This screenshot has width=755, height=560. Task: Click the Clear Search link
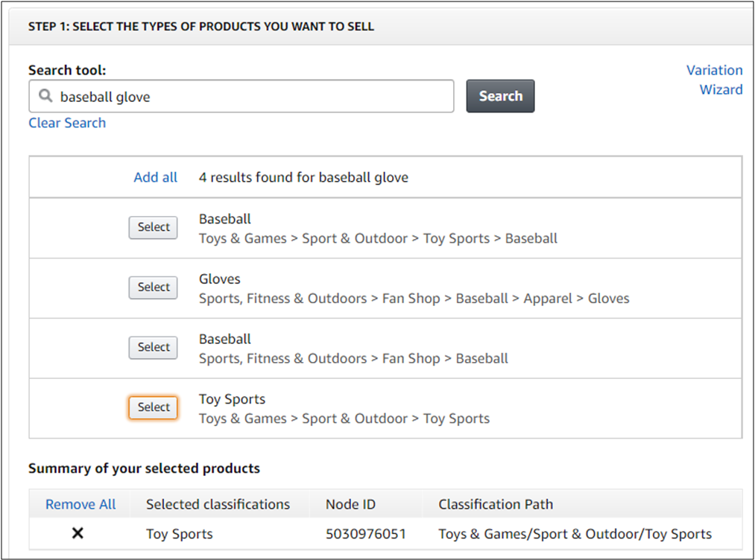pos(67,123)
